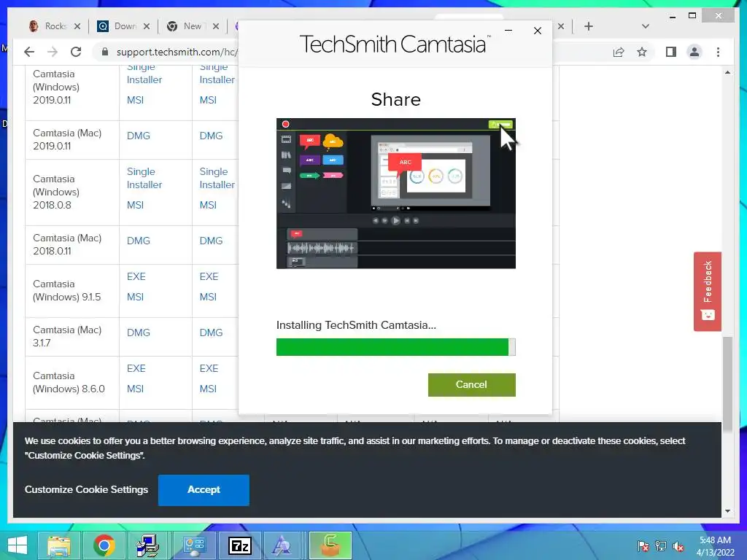Minimize the Camtasia installer window
747x560 pixels.
[x=508, y=31]
